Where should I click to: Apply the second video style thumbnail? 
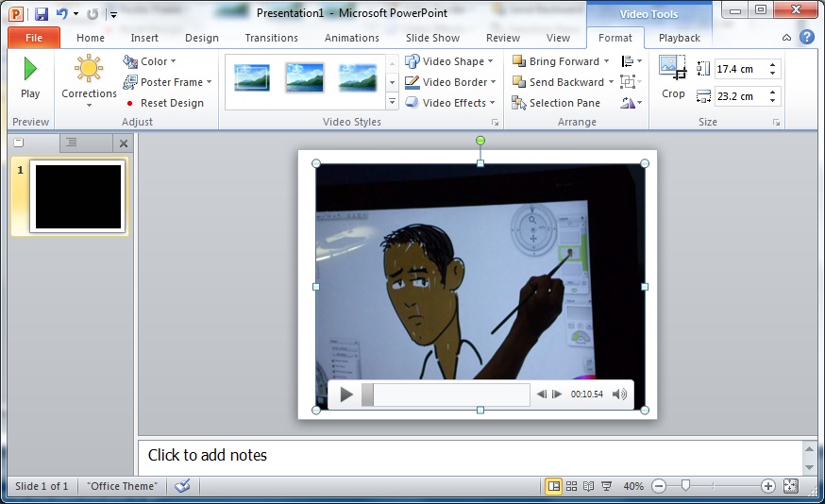[x=304, y=77]
